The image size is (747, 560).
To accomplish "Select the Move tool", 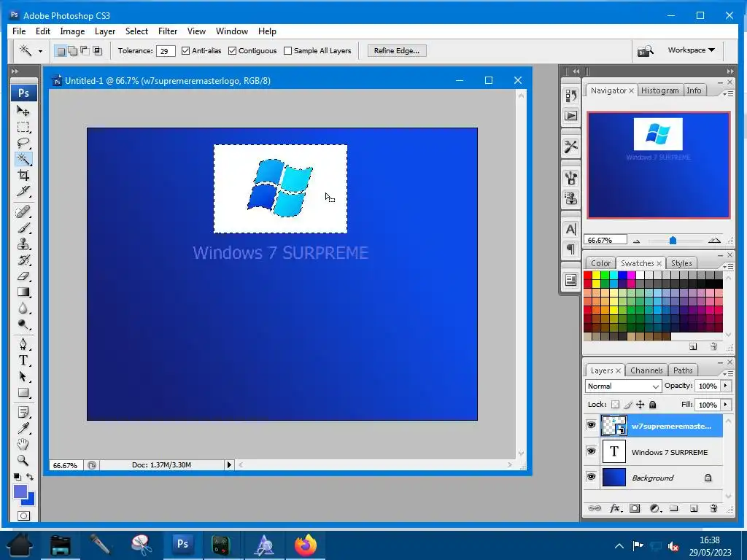I will 23,111.
